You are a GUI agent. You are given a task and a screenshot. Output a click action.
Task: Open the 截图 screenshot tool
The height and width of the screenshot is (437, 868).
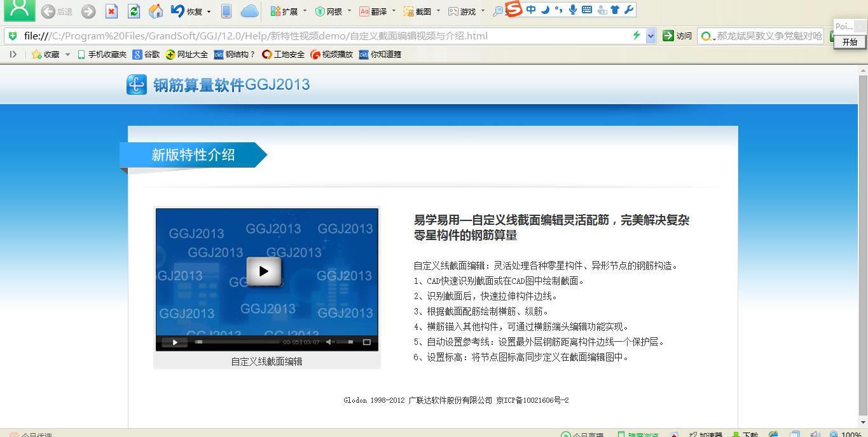point(418,11)
